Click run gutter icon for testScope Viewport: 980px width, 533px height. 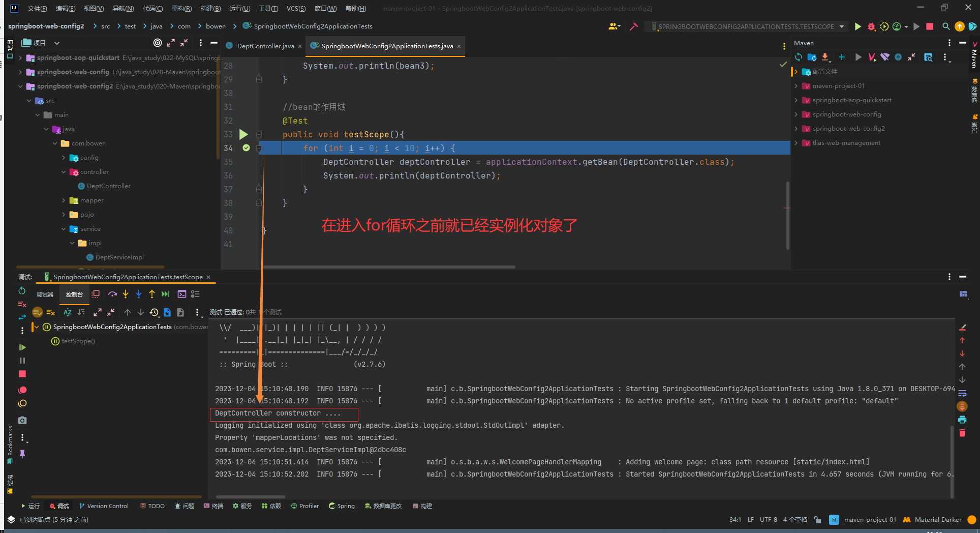click(x=243, y=134)
